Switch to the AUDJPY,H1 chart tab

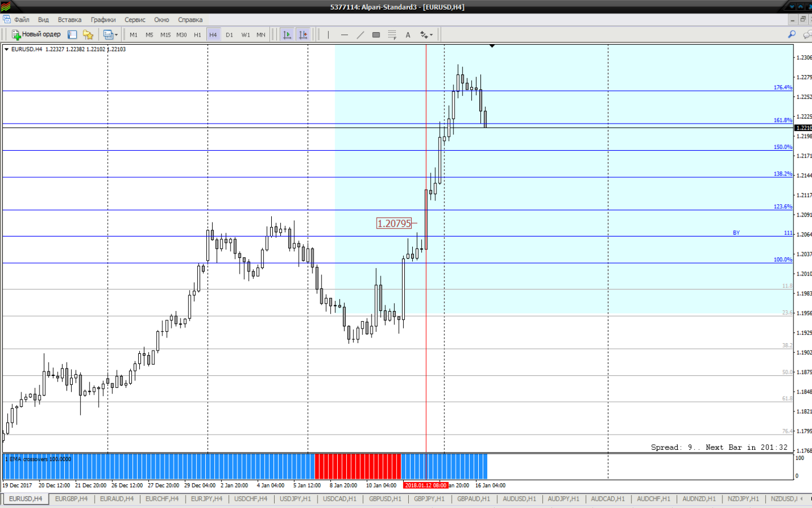(563, 499)
